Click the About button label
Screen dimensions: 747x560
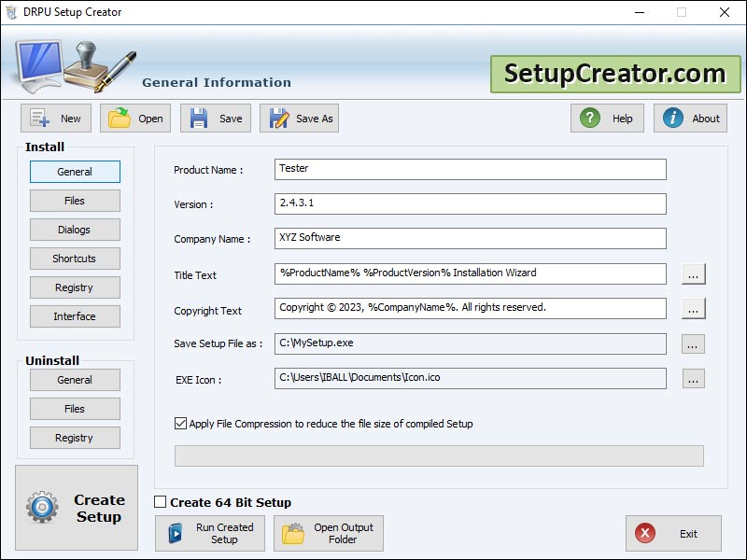tap(706, 119)
